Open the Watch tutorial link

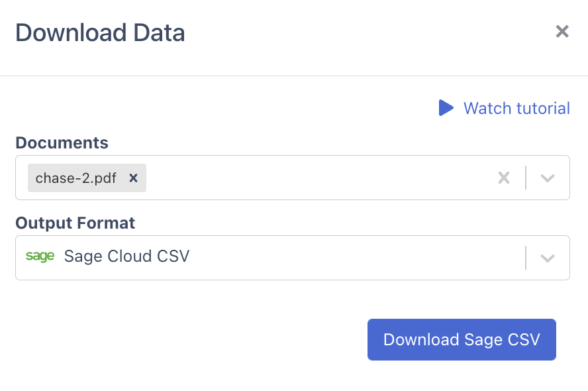516,108
